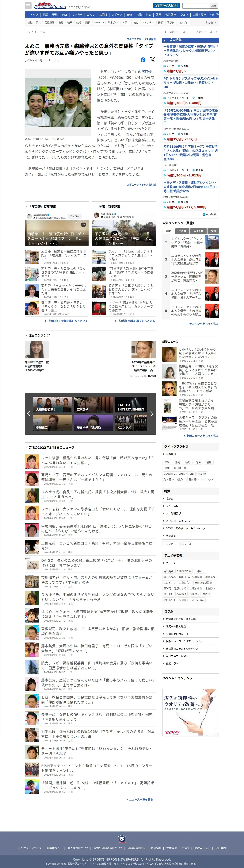The height and width of the screenshot is (868, 244).
Task: Expand 芸能情報 in quick access
Action: 190,454
